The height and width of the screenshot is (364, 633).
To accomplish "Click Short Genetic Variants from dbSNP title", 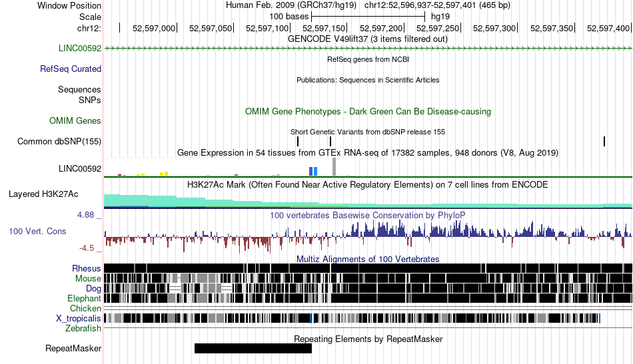I will 368,132.
